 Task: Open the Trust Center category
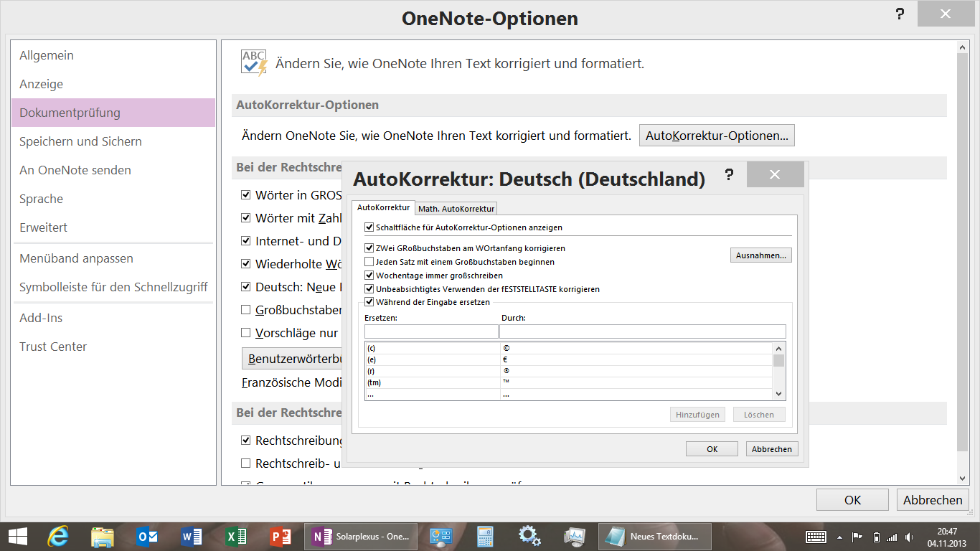coord(113,347)
